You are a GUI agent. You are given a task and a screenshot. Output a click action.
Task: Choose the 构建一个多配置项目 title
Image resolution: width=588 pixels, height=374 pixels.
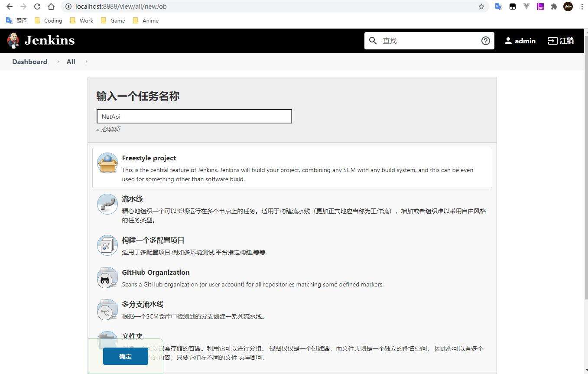pyautogui.click(x=153, y=240)
